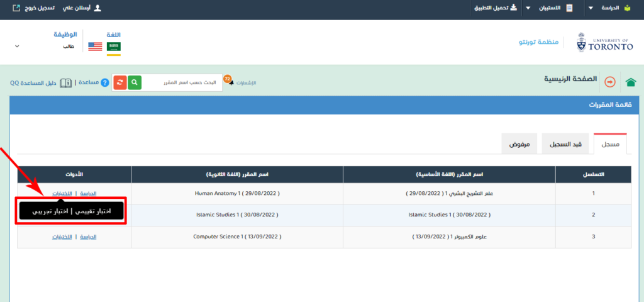Click the orange refresh button
Viewport: 644px width, 302px height.
coord(119,82)
